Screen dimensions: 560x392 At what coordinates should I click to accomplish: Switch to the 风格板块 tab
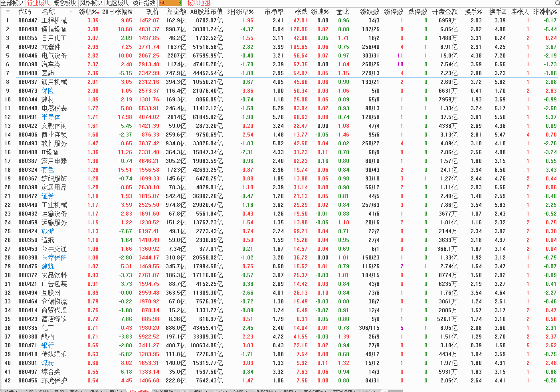point(91,3)
